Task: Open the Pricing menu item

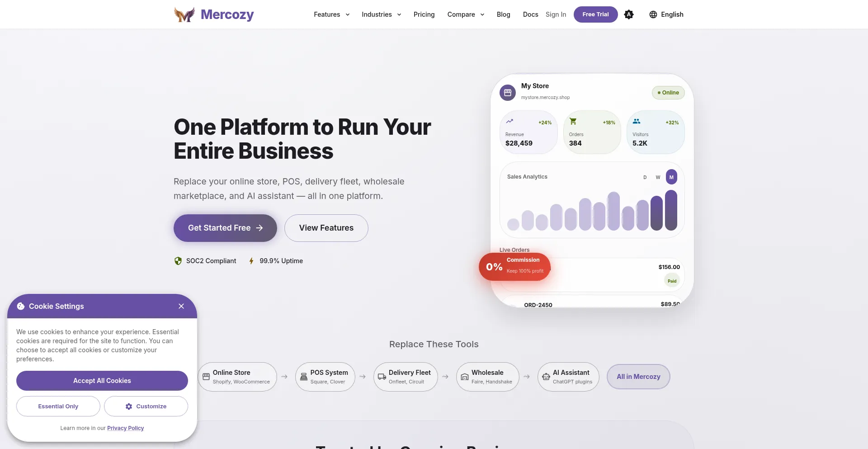Action: coord(424,14)
